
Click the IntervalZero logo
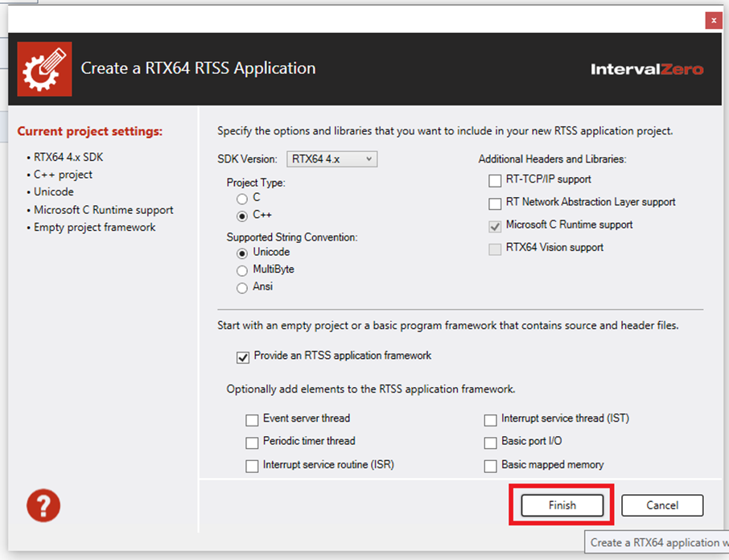(x=647, y=69)
